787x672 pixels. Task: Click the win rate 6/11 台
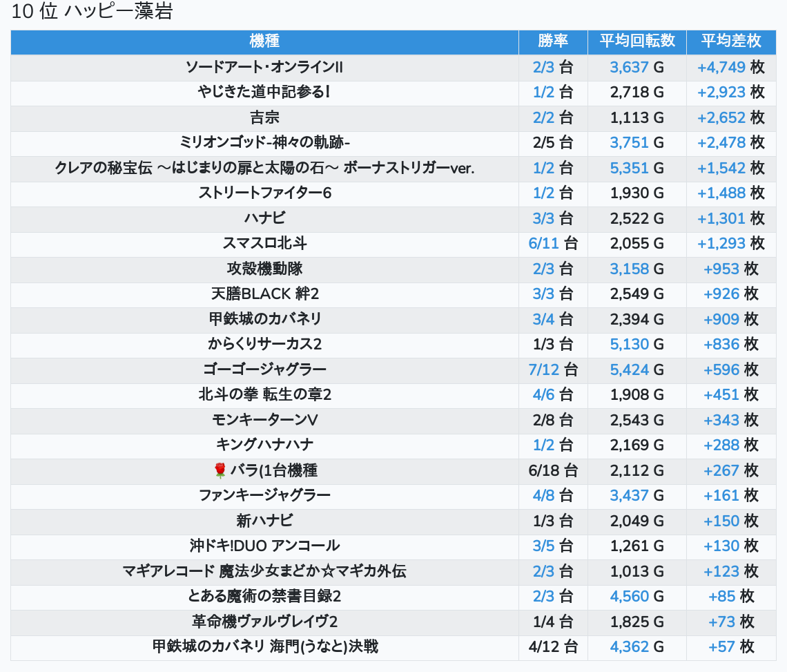[x=553, y=244]
